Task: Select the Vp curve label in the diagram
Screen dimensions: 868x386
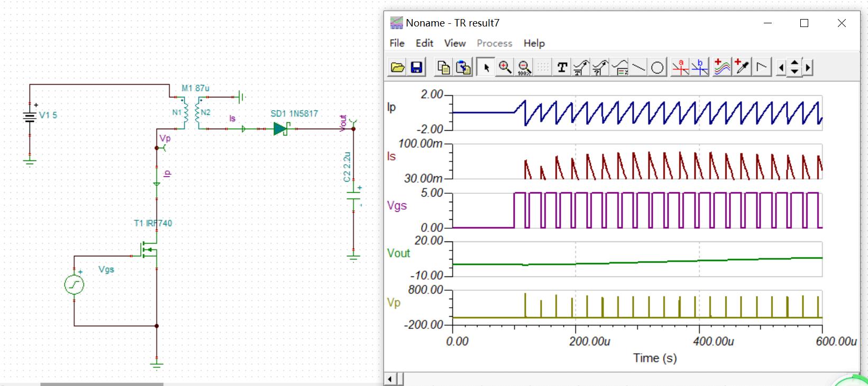Action: coord(394,303)
